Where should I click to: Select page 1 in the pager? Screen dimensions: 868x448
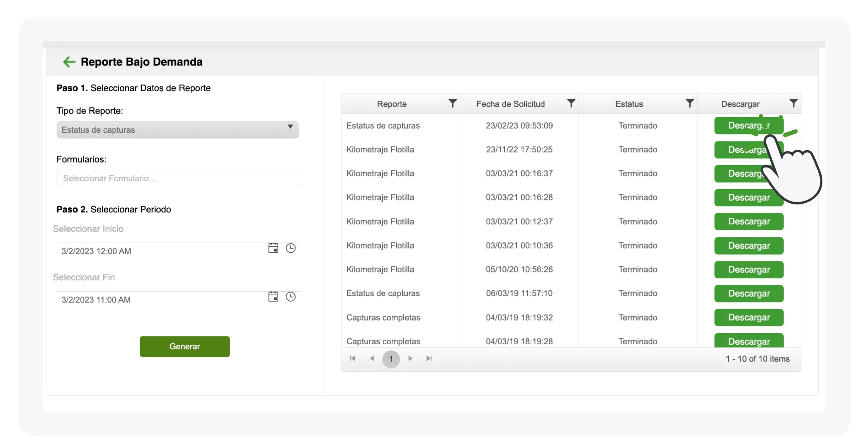[391, 359]
